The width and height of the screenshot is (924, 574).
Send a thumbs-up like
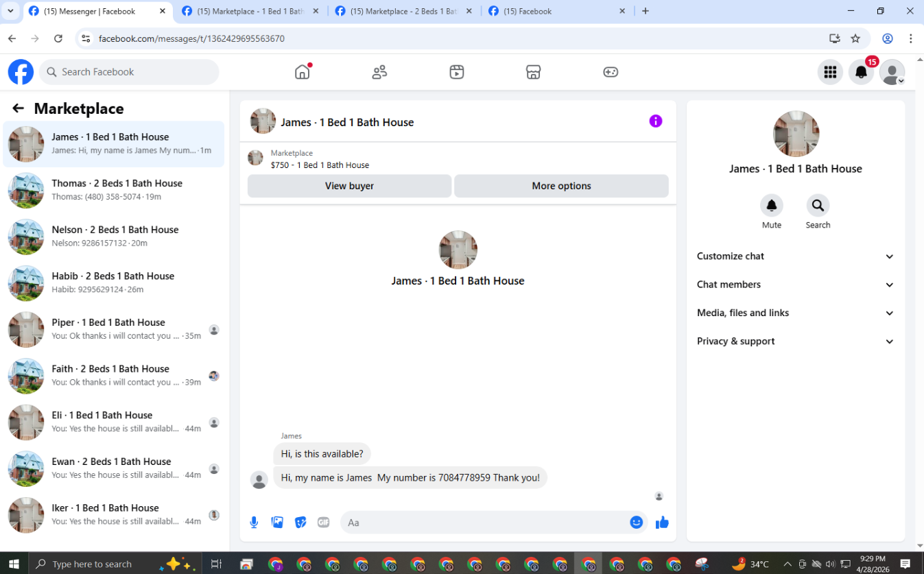pyautogui.click(x=662, y=523)
